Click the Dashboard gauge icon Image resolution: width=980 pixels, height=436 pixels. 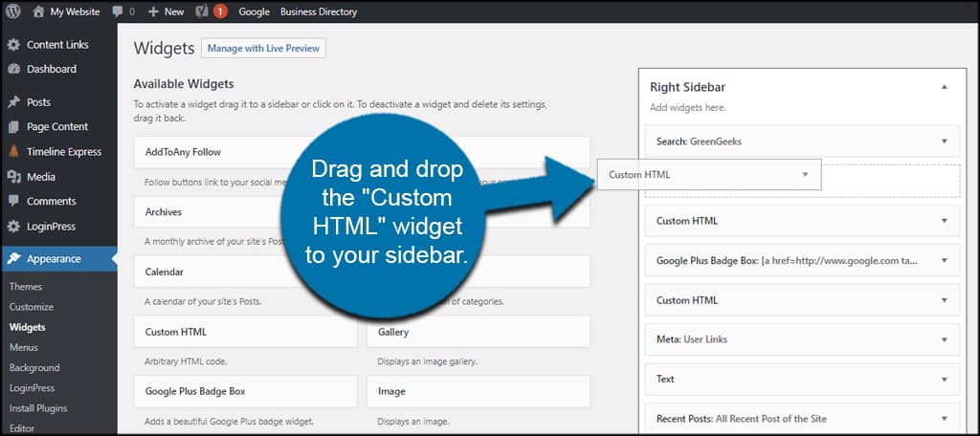coord(13,69)
